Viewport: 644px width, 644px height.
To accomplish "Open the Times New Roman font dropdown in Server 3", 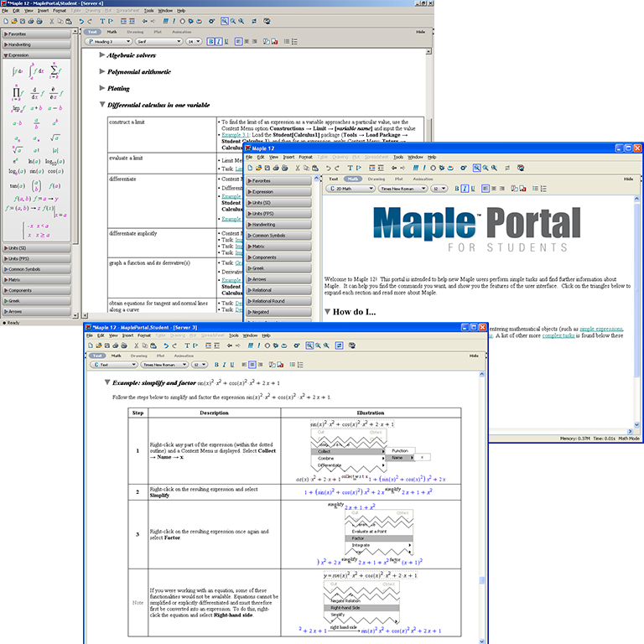I will point(163,365).
